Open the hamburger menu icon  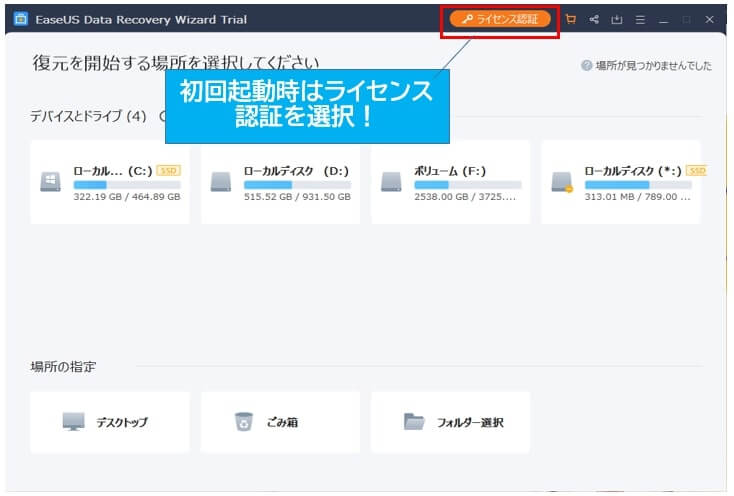pos(640,19)
